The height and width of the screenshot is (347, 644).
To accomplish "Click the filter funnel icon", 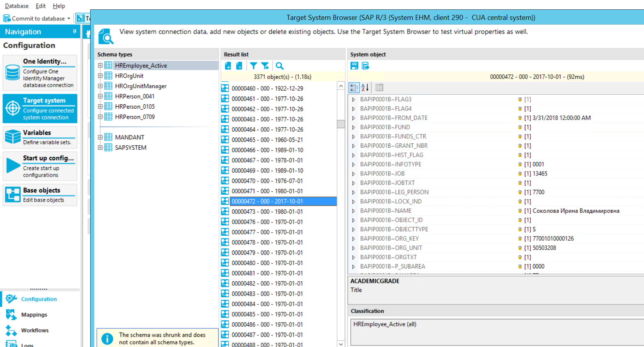I will point(253,66).
